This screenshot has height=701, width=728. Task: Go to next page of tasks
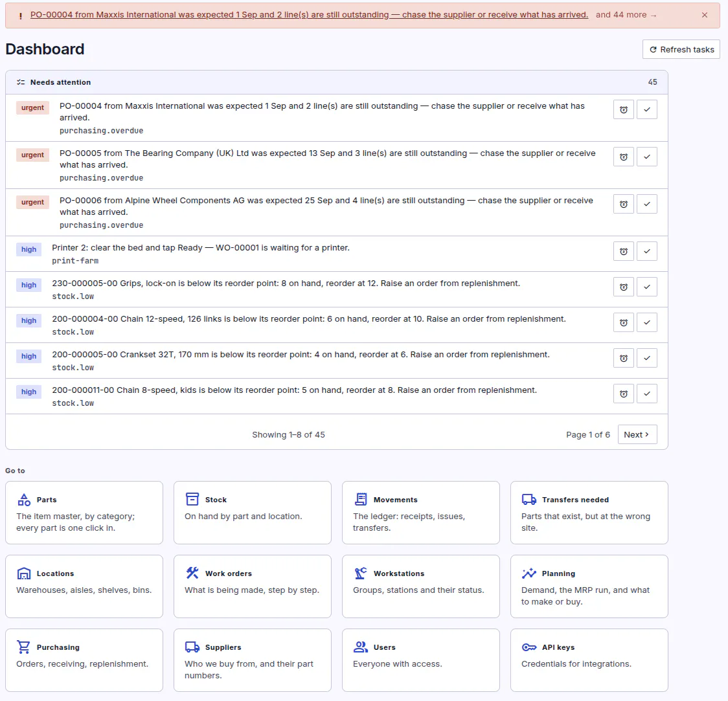pos(637,435)
